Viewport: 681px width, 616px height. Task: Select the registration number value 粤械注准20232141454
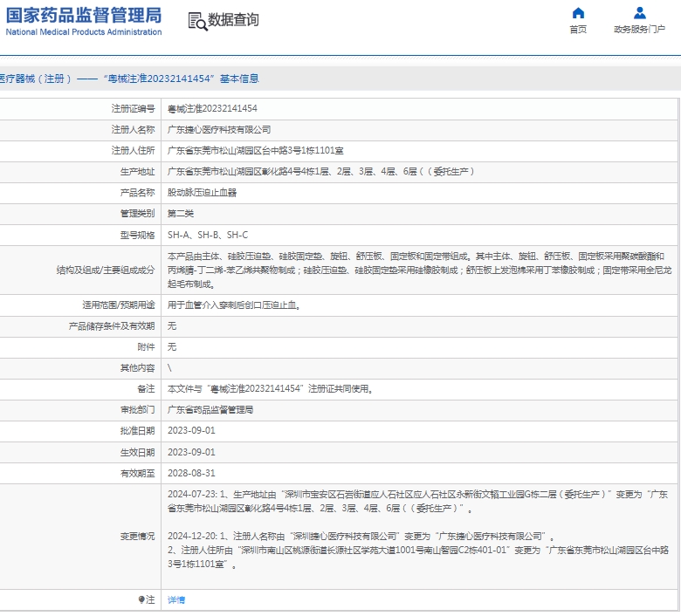click(x=212, y=108)
